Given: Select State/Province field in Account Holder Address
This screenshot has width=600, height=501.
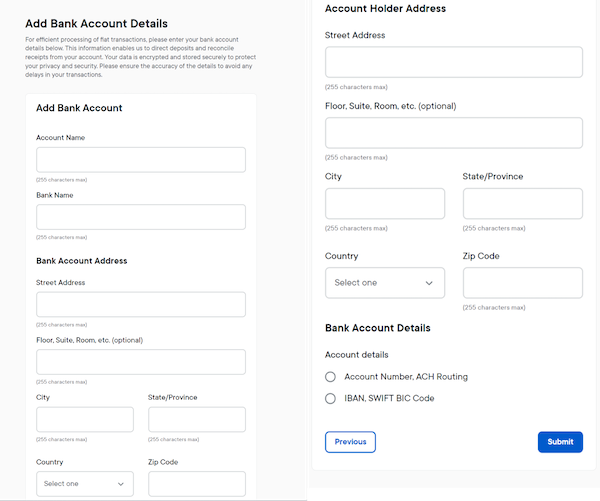Looking at the screenshot, I should click(522, 203).
